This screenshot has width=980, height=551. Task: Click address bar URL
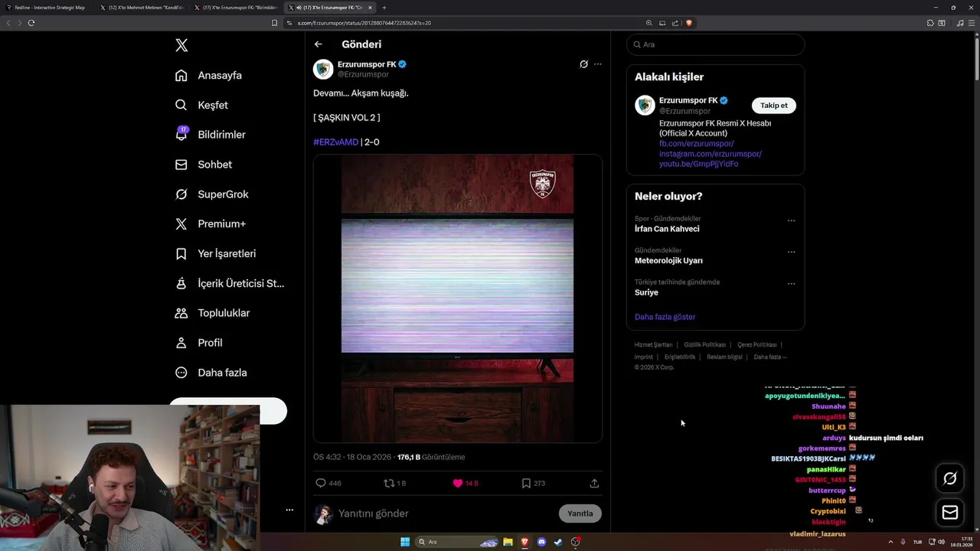(x=364, y=23)
